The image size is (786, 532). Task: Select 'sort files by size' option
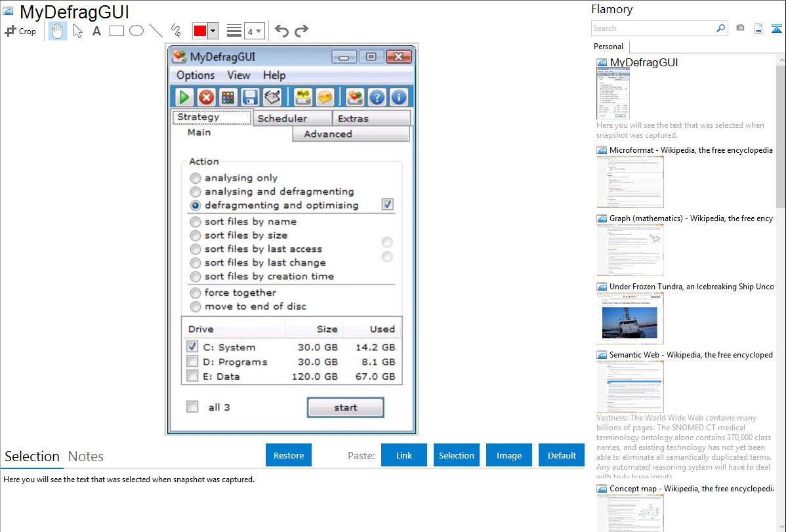(x=196, y=235)
